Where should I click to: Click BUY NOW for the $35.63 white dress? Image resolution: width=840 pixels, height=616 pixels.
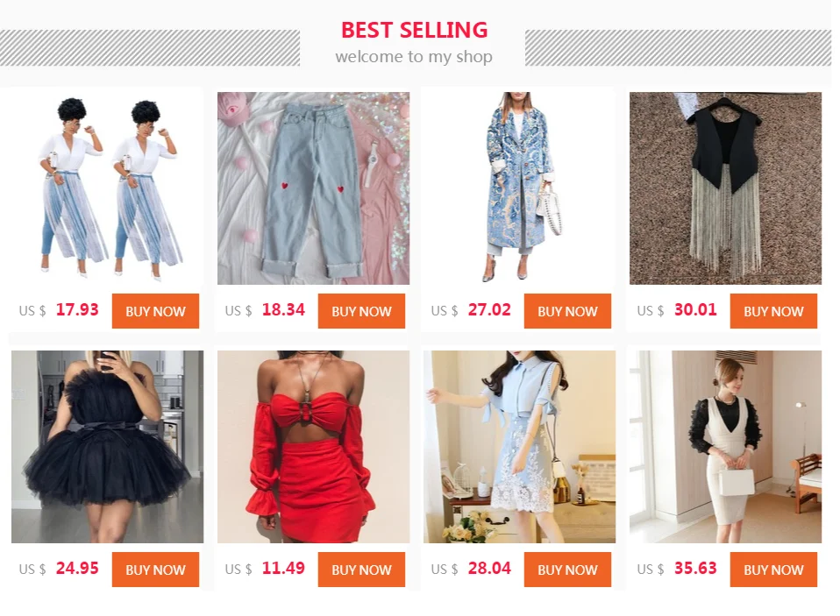pos(773,570)
